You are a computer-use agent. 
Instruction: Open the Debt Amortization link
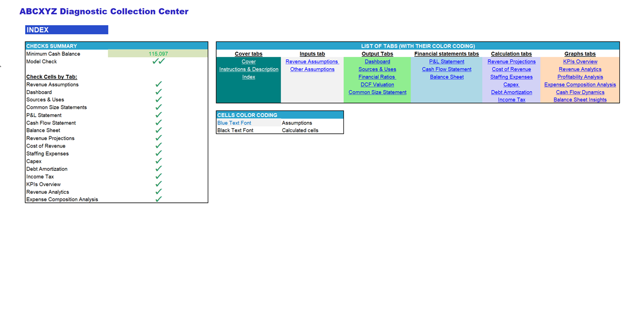coord(511,92)
